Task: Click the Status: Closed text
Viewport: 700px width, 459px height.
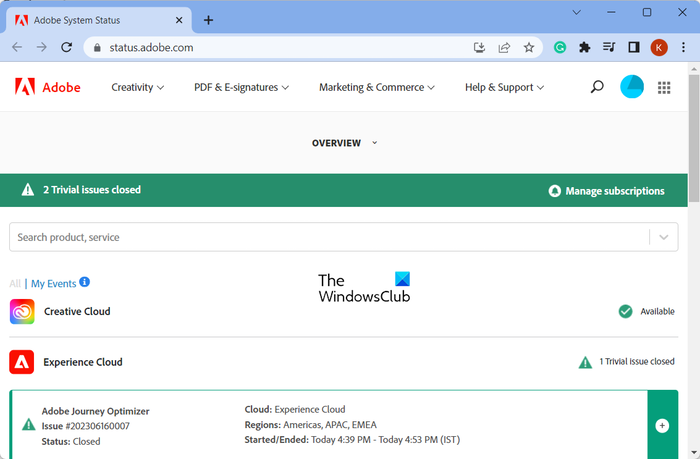Action: [x=71, y=441]
